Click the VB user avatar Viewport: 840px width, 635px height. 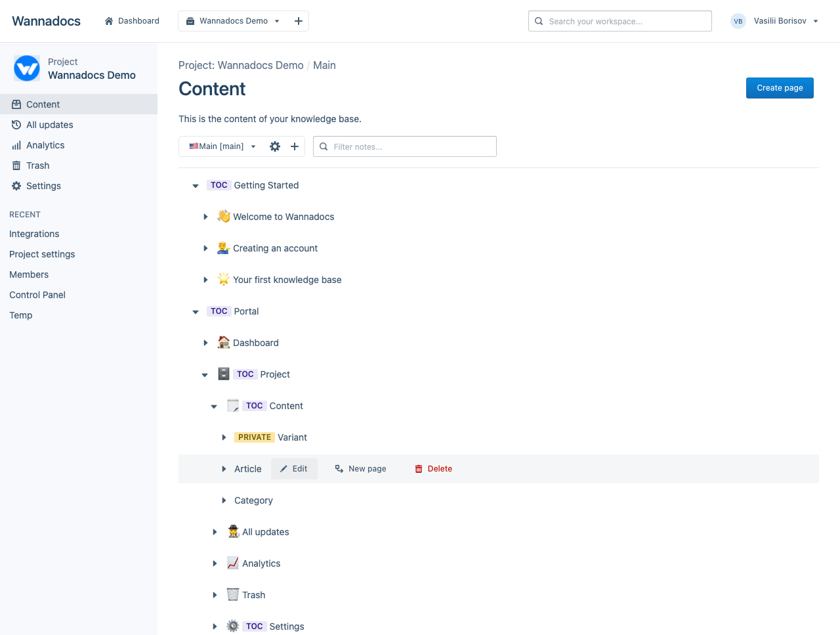point(738,21)
